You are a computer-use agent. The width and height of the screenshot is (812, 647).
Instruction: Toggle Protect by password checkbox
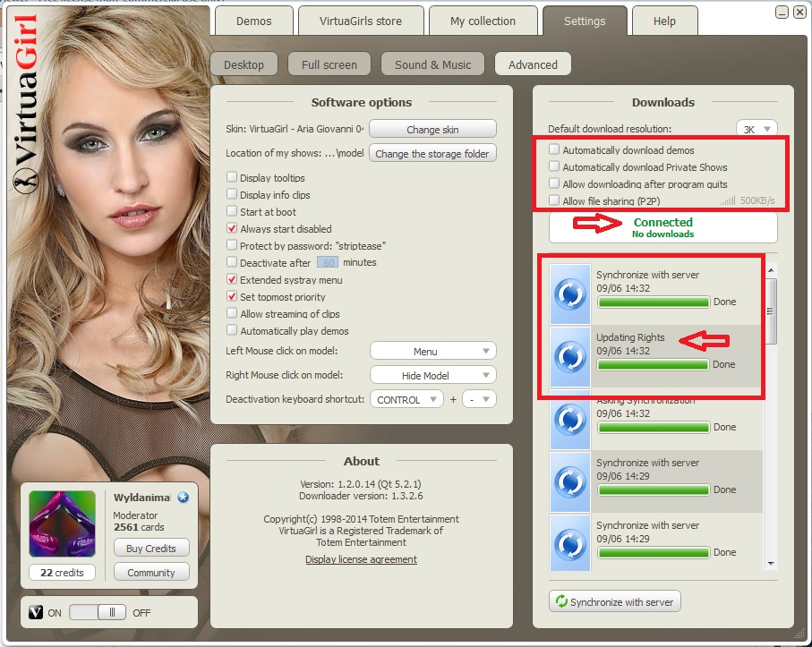(x=232, y=245)
